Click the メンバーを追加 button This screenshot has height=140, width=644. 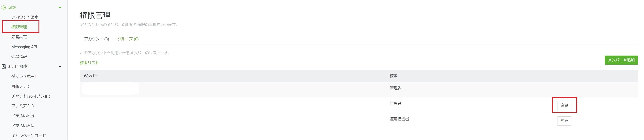[x=621, y=60]
